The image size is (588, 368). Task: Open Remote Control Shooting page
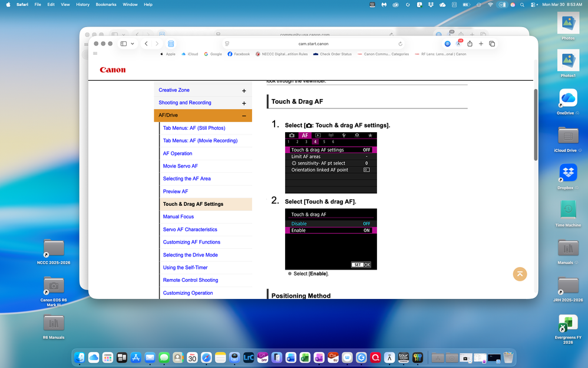coord(190,280)
